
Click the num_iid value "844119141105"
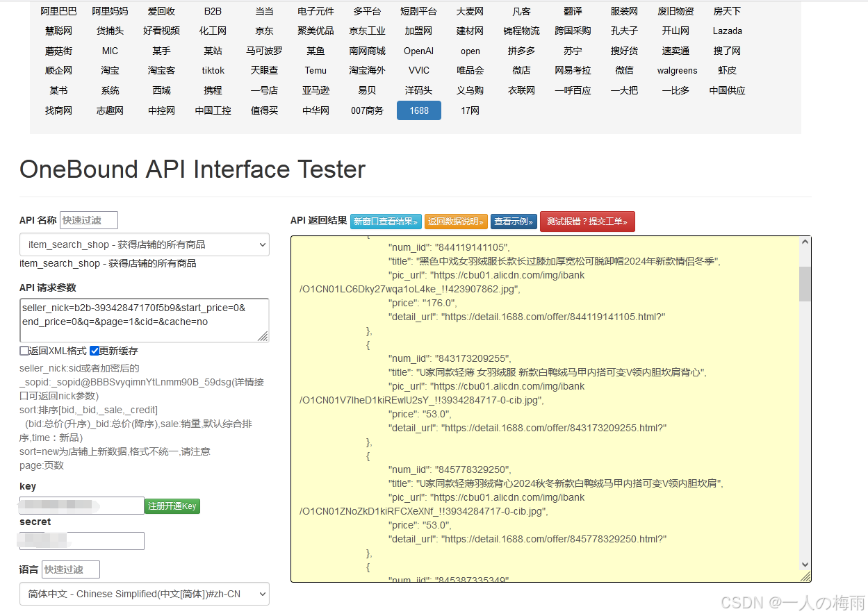coord(472,247)
